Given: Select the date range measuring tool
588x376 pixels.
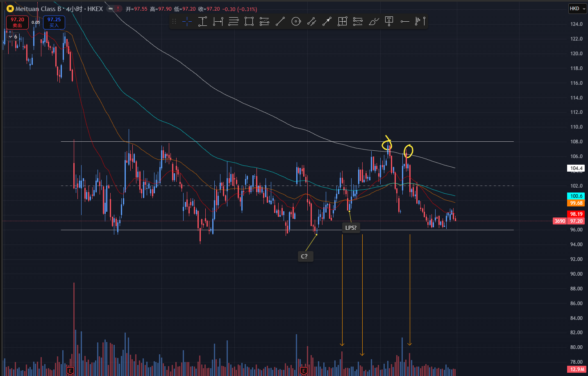Looking at the screenshot, I should (218, 22).
